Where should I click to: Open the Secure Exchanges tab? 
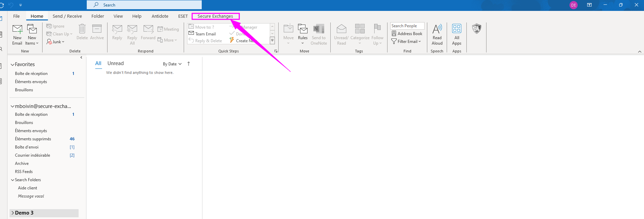point(215,16)
